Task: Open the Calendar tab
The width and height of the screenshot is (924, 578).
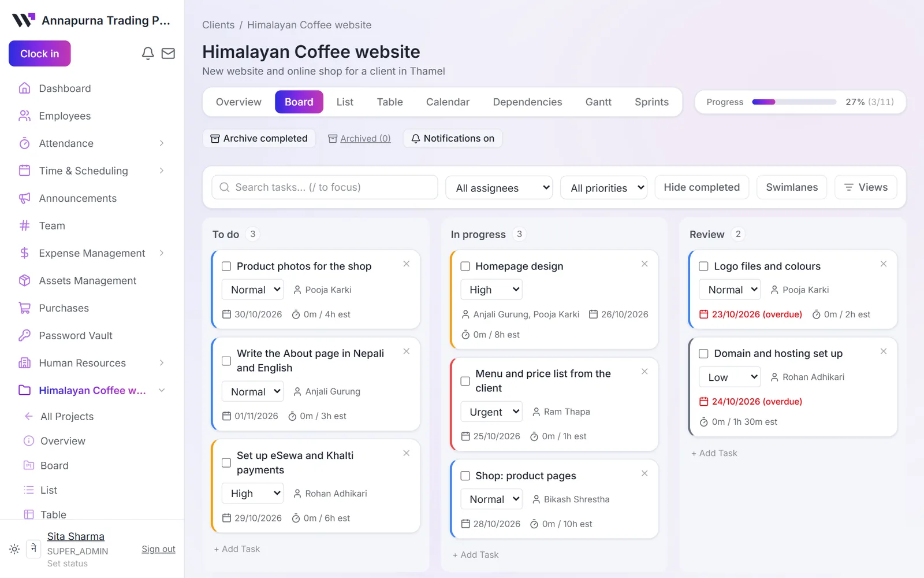Action: pos(448,102)
